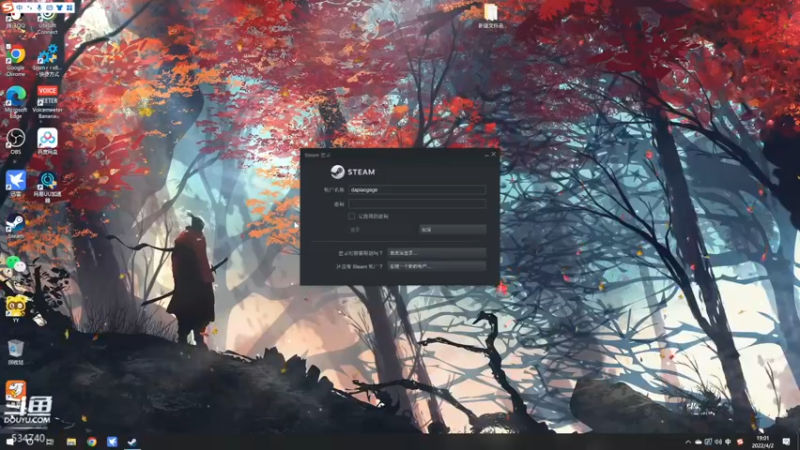Image resolution: width=800 pixels, height=450 pixels.
Task: Click the Steam password input field
Action: pos(417,204)
